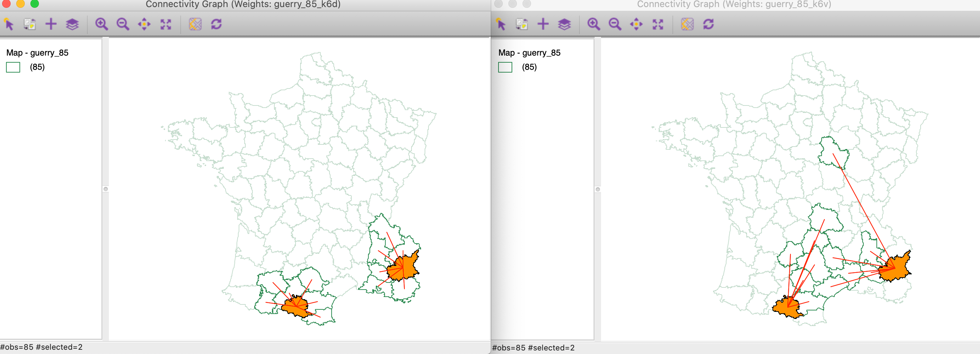Click legend color box in k6v window

pyautogui.click(x=505, y=68)
